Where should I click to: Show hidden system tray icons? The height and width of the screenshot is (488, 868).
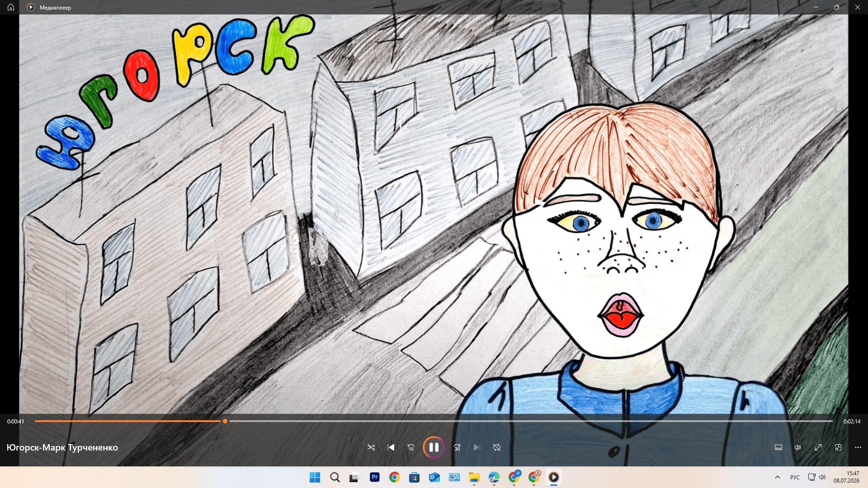(x=778, y=477)
